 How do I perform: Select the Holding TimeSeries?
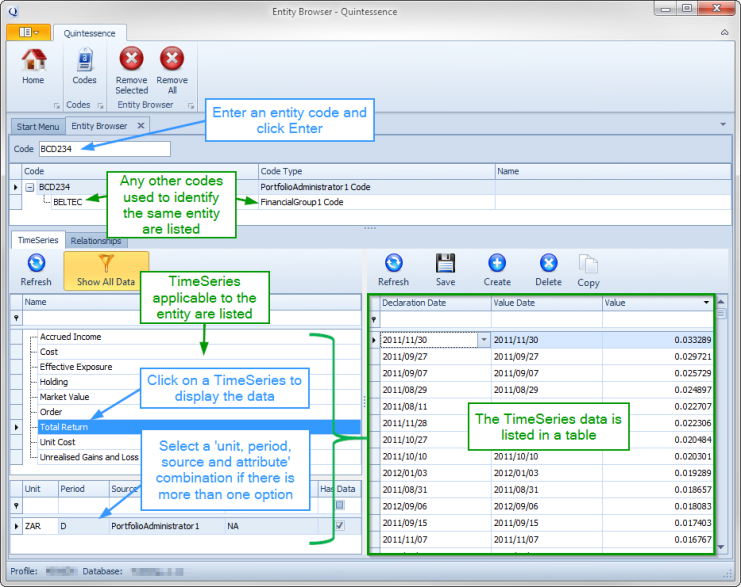click(54, 382)
